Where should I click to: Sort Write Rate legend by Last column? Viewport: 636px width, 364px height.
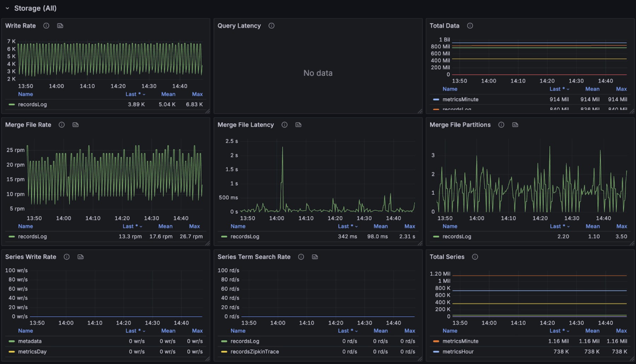[131, 94]
